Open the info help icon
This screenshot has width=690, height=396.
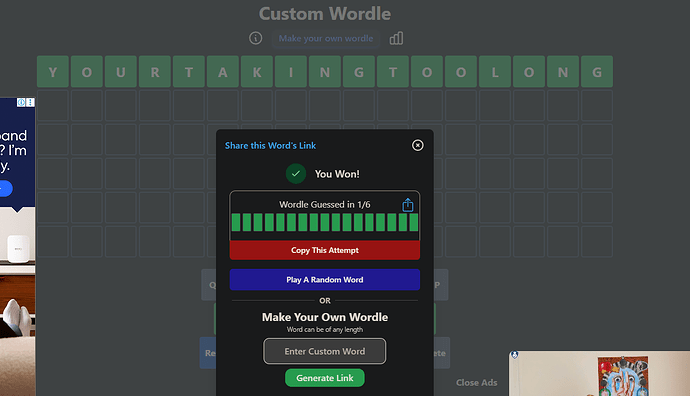point(255,38)
